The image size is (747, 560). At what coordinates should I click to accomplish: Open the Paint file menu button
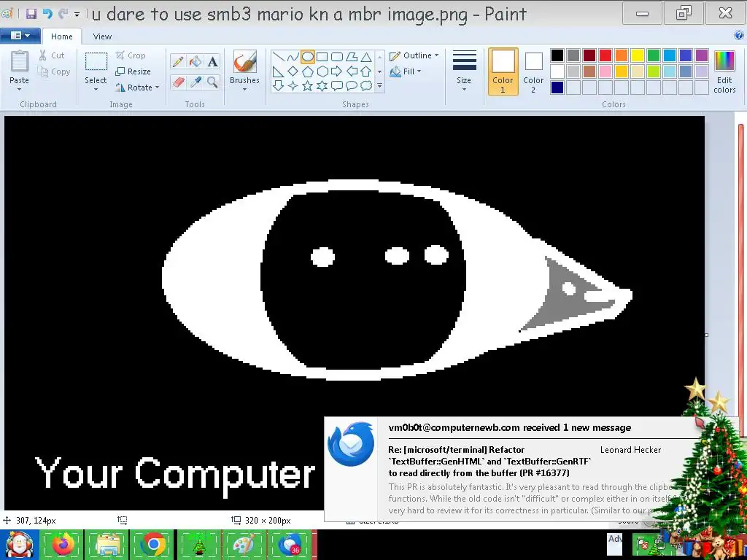pos(20,36)
